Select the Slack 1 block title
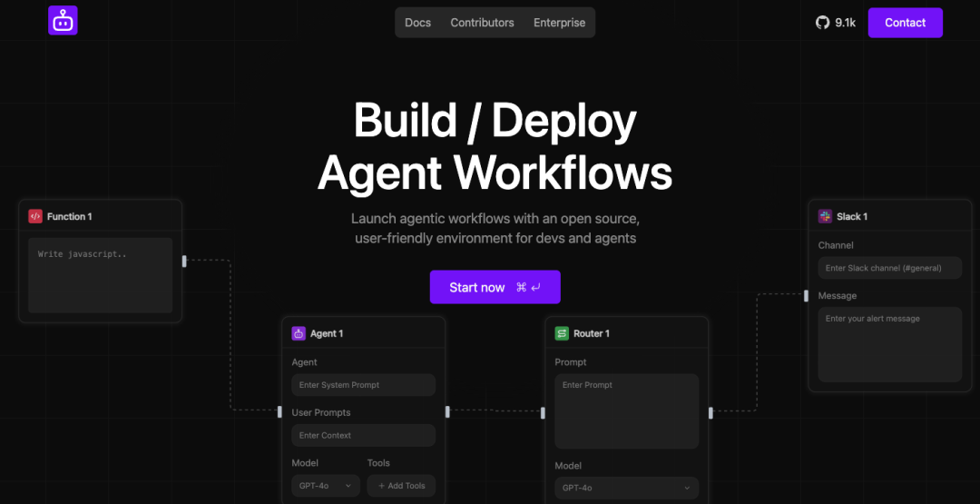Image resolution: width=980 pixels, height=504 pixels. pos(852,216)
